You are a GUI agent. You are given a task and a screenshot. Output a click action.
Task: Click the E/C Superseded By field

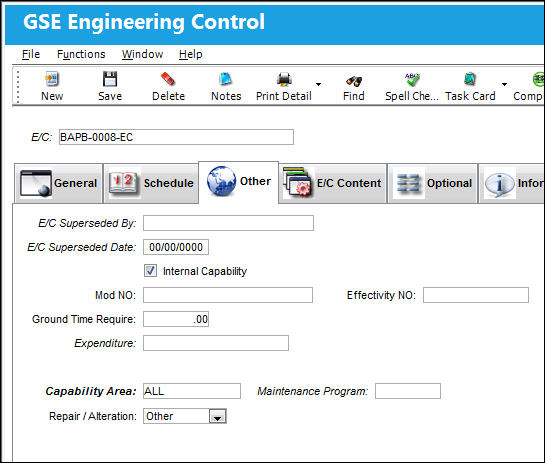click(228, 223)
